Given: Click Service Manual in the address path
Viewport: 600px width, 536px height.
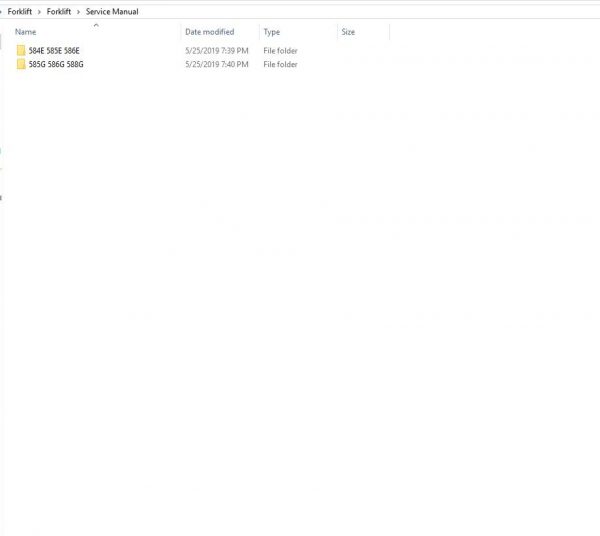Looking at the screenshot, I should point(112,11).
